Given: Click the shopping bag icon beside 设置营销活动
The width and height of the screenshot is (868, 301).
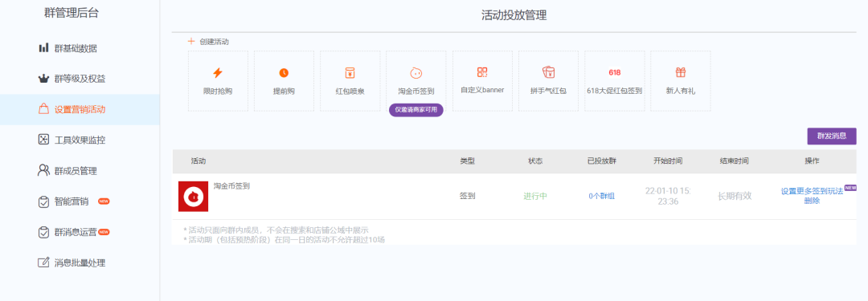Looking at the screenshot, I should click(43, 109).
